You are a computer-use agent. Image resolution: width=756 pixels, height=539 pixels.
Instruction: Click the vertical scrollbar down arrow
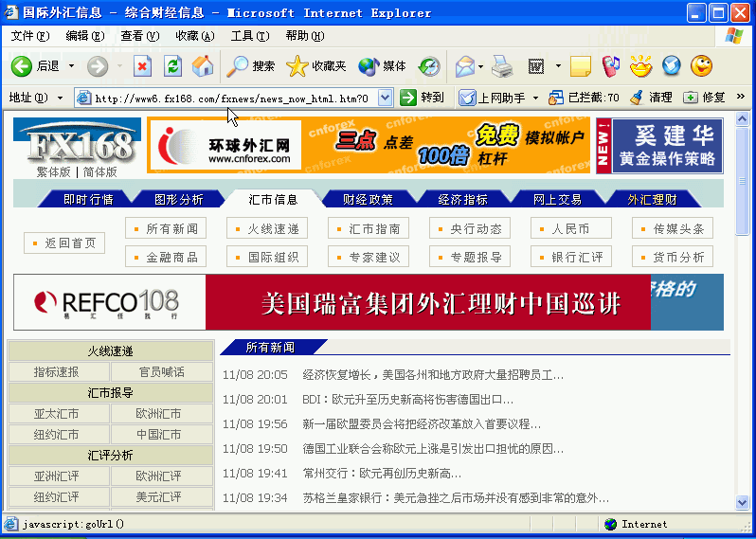point(742,503)
